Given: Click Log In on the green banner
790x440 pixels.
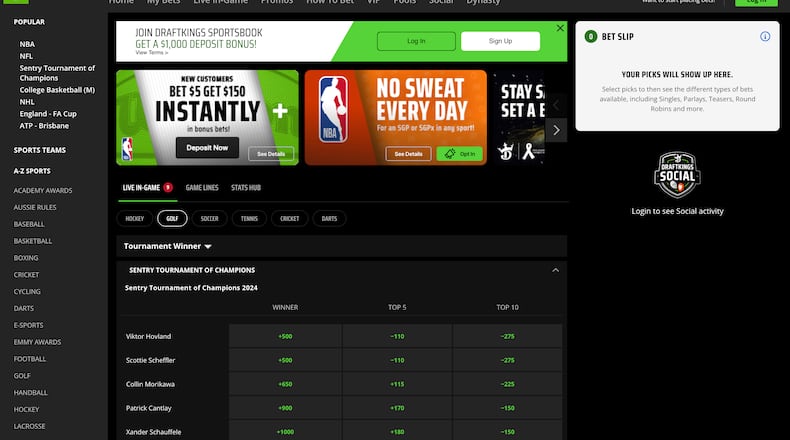Looking at the screenshot, I should pos(416,41).
